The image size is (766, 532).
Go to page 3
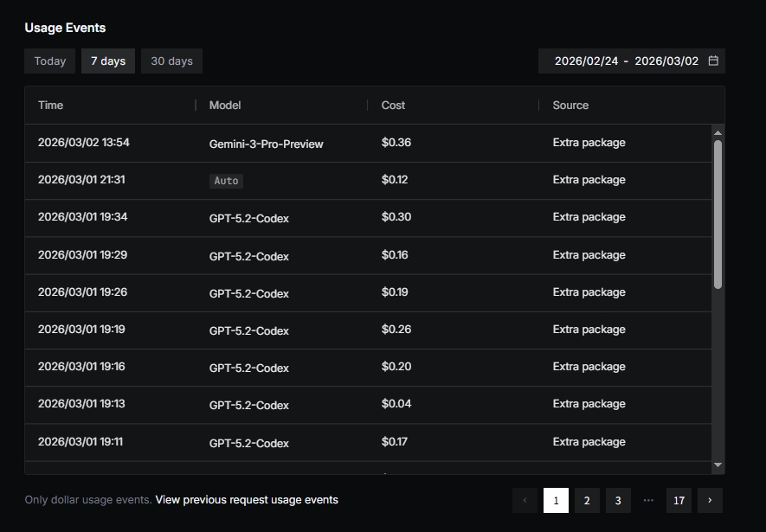(x=618, y=500)
